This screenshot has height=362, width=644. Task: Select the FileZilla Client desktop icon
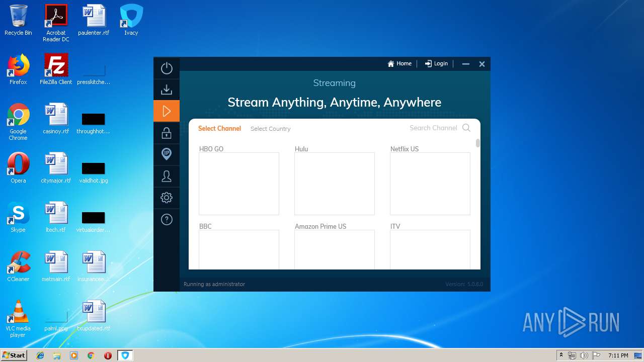click(x=56, y=70)
